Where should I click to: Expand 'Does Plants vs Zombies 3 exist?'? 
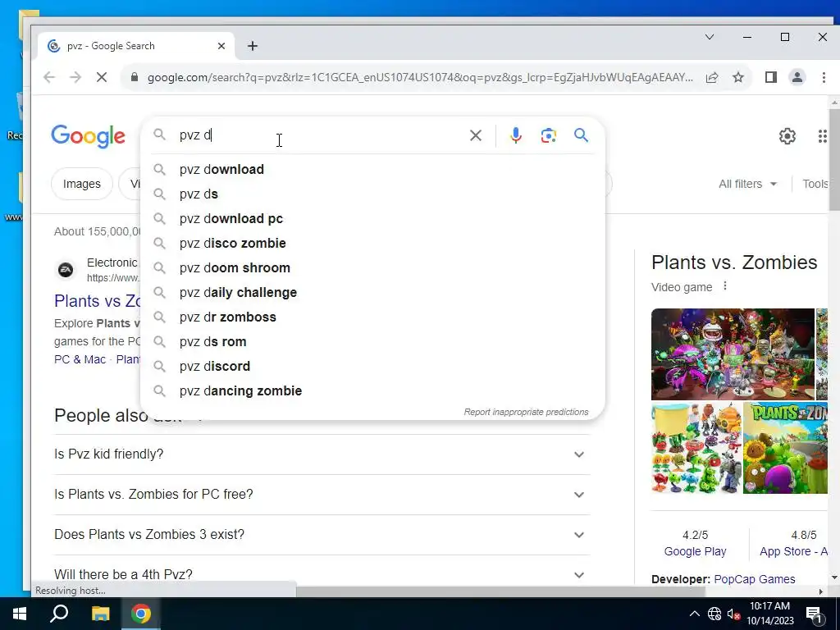coord(322,535)
